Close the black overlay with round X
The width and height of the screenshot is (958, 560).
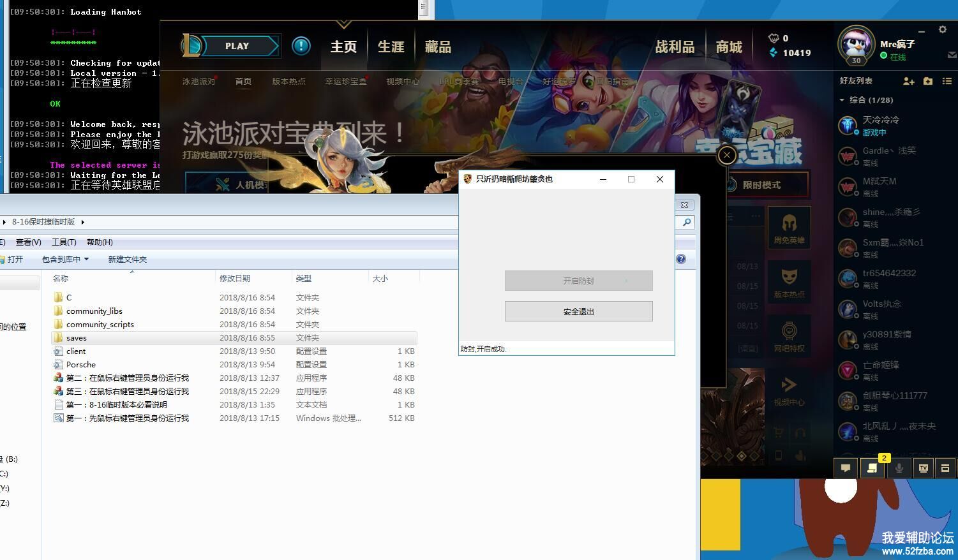tap(727, 155)
